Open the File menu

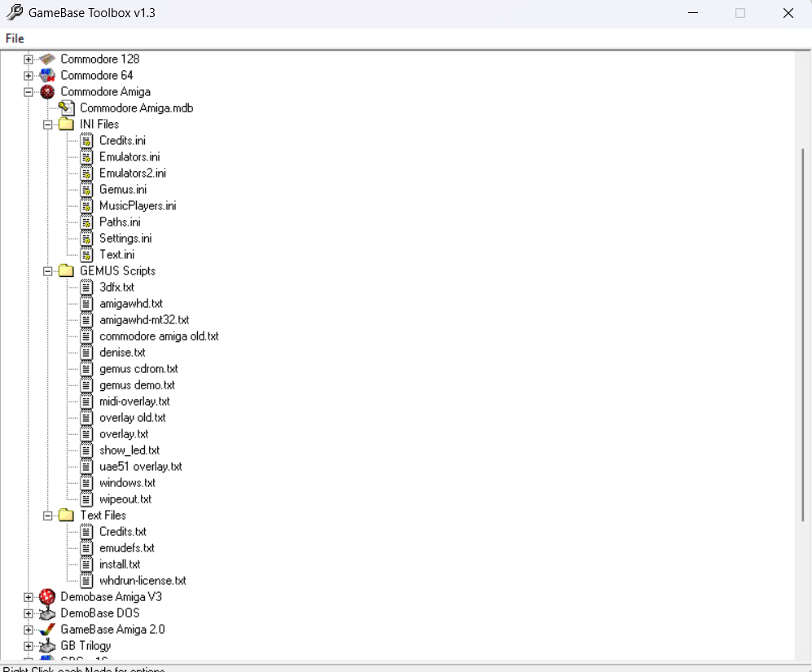click(15, 38)
